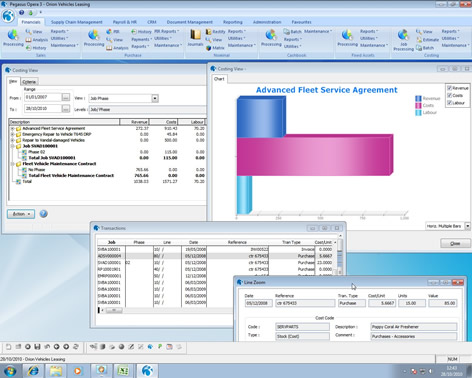472x378 pixels.
Task: Click the blue Revenue bar in chart
Action: point(260,117)
